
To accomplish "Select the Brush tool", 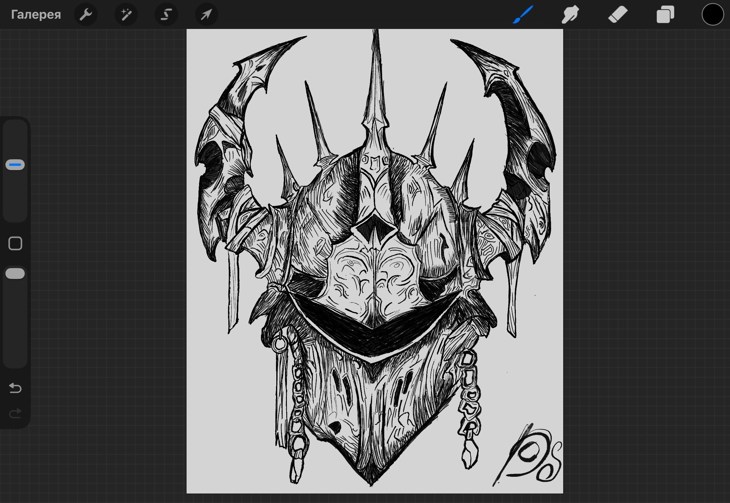I will pyautogui.click(x=523, y=14).
